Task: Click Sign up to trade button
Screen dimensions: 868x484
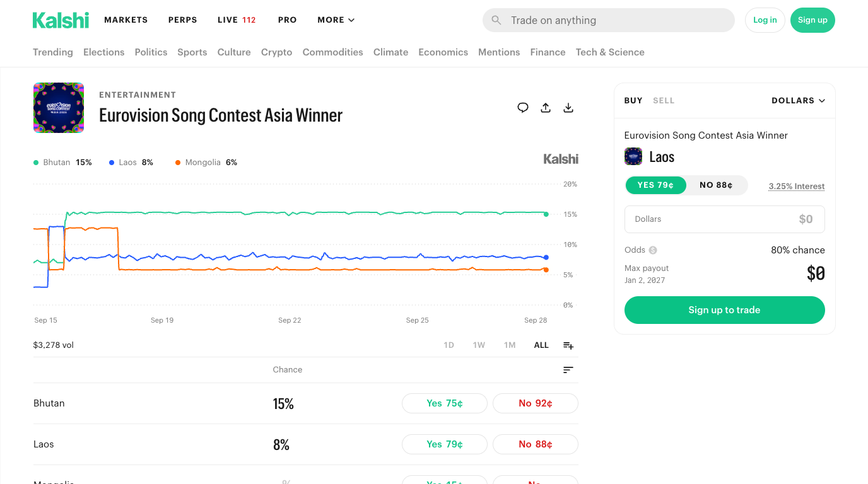Action: [x=725, y=310]
